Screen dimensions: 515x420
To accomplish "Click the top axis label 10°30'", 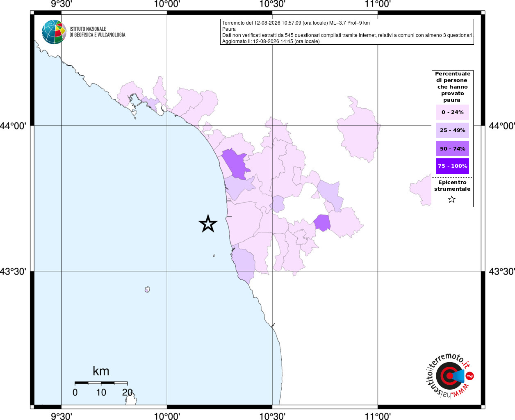I will click(272, 4).
